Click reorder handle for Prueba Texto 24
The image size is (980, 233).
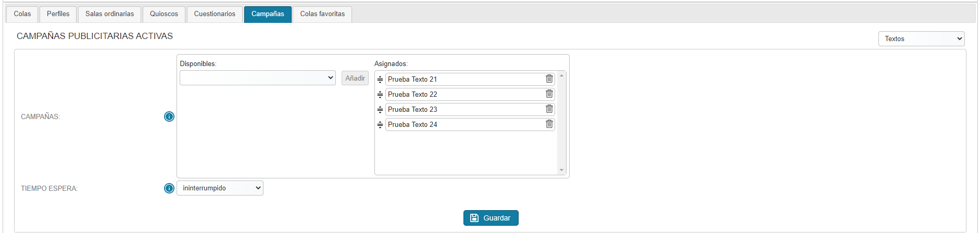pyautogui.click(x=380, y=125)
